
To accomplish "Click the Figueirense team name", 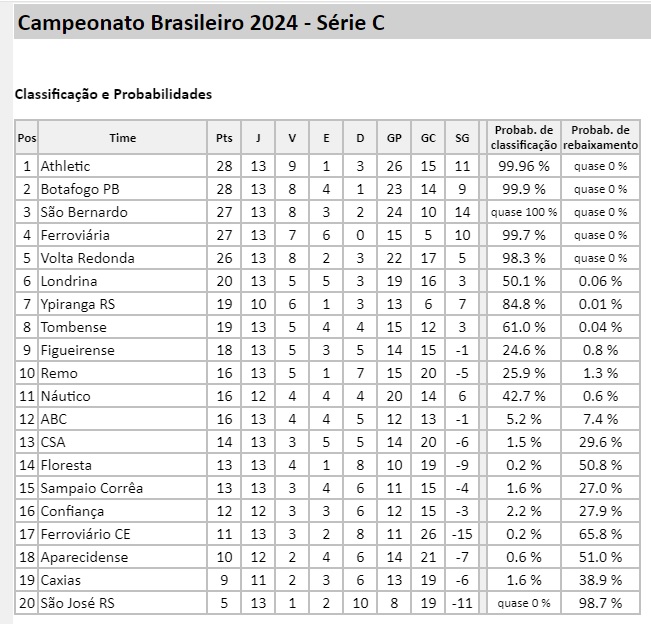I will [x=77, y=350].
